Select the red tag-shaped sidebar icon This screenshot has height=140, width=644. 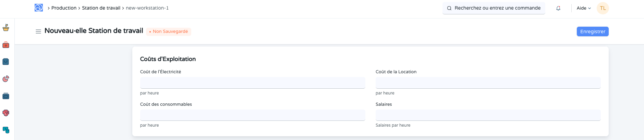[x=6, y=113]
